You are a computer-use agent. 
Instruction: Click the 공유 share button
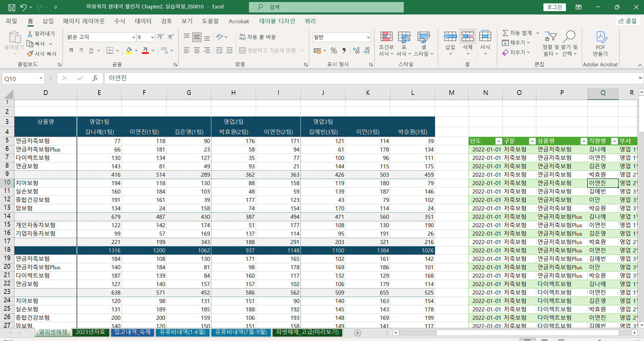pyautogui.click(x=628, y=21)
